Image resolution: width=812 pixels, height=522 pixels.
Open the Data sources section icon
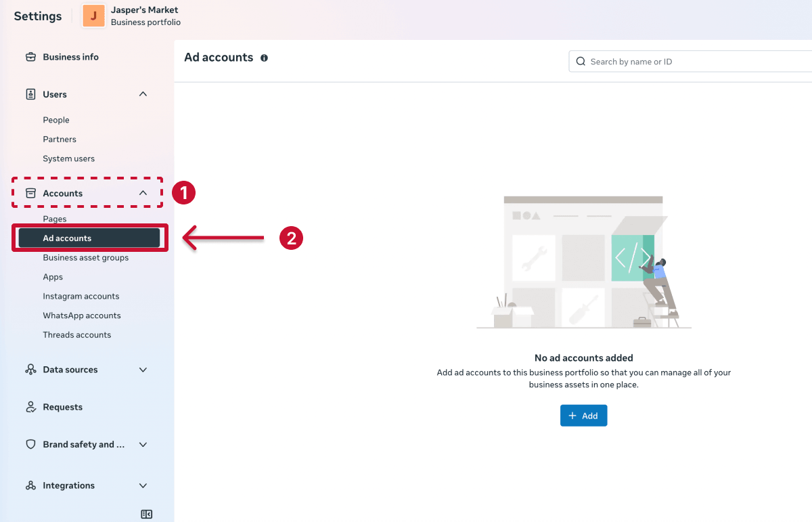tap(30, 370)
